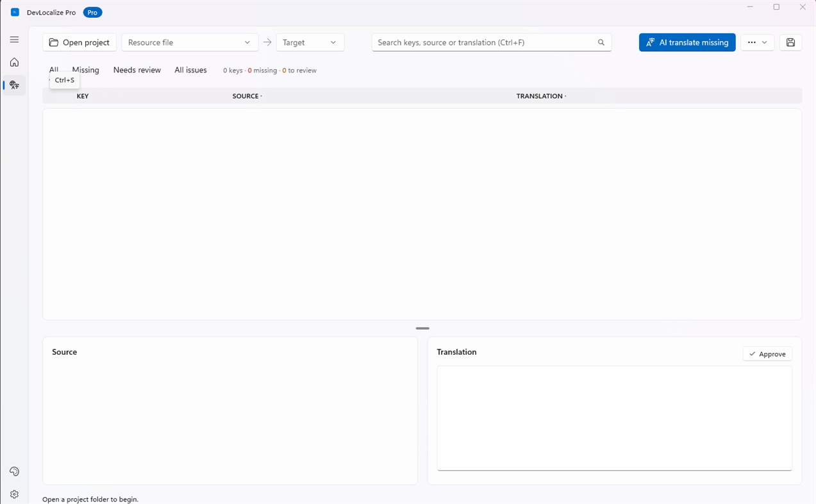
Task: Open the more options ellipsis dropdown
Action: [x=758, y=42]
